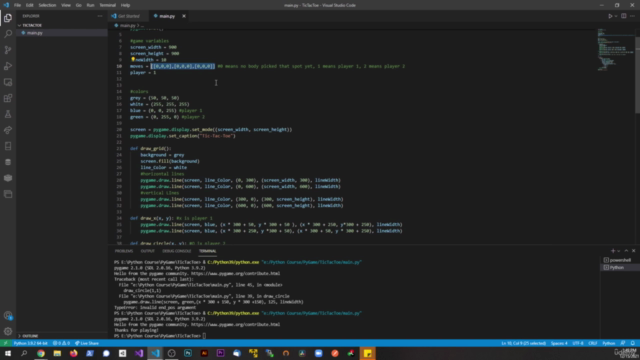Maximize the panel with the up chevron
Image resolution: width=640 pixels, height=360 pixels.
point(626,251)
